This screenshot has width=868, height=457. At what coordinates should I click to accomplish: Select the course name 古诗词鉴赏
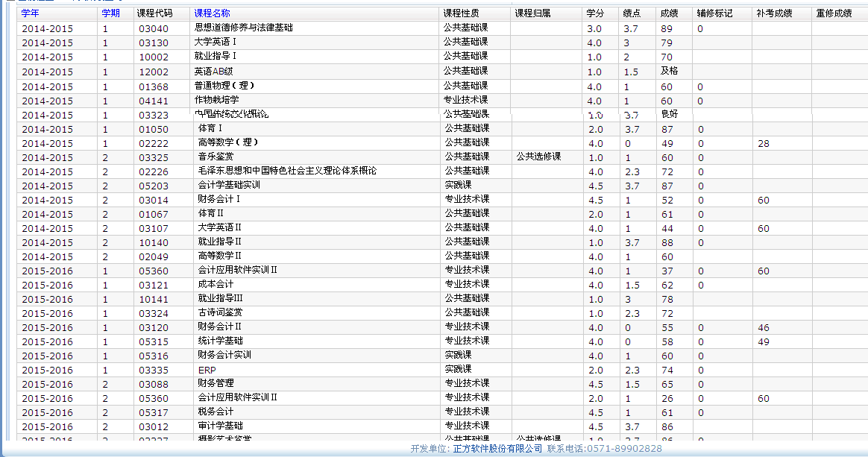[x=220, y=312]
